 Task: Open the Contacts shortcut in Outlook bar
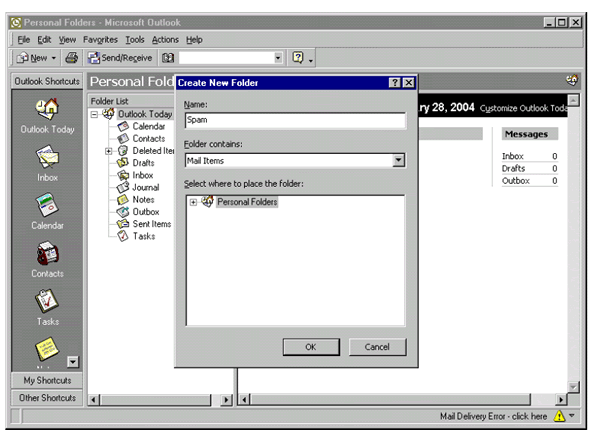click(47, 253)
